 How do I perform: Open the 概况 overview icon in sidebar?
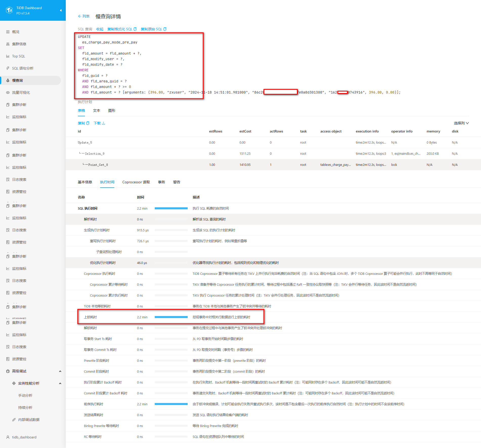8,32
